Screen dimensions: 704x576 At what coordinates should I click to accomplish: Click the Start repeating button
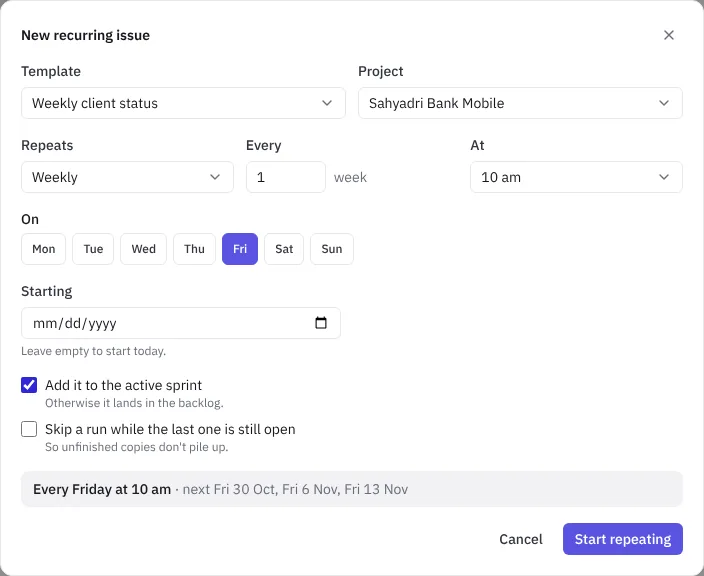[623, 539]
